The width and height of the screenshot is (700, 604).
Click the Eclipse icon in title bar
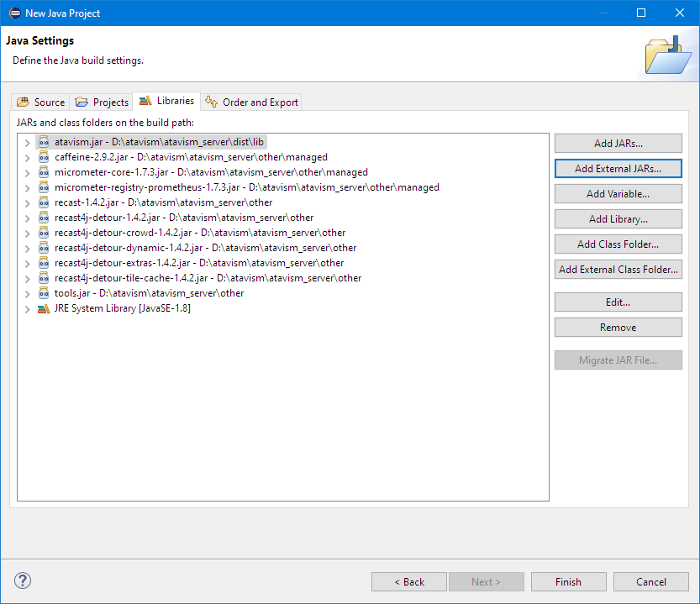(12, 13)
